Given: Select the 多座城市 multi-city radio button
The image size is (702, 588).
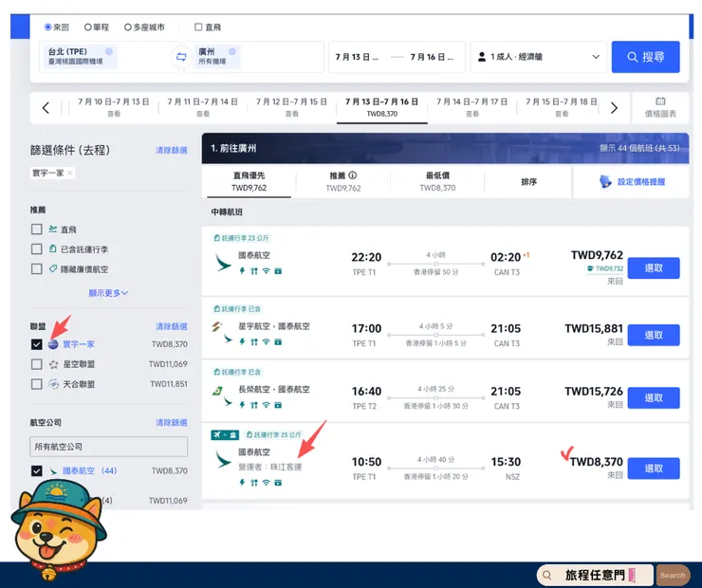Looking at the screenshot, I should (128, 28).
